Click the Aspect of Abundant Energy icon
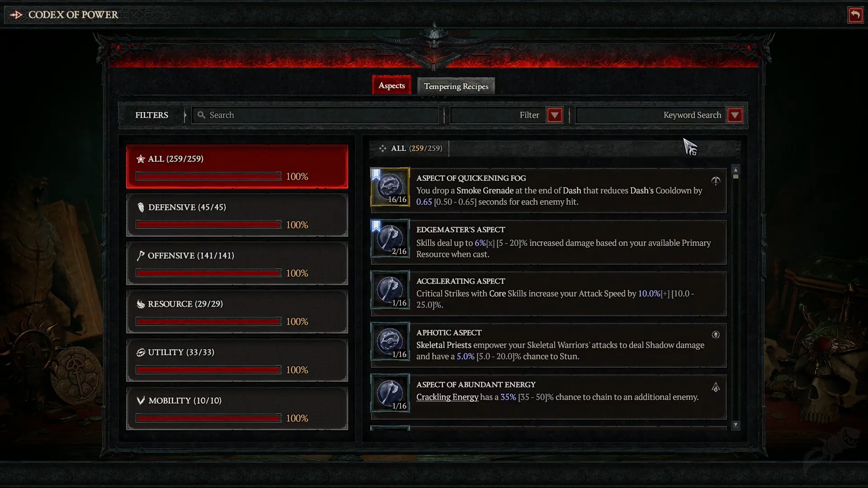 tap(390, 394)
